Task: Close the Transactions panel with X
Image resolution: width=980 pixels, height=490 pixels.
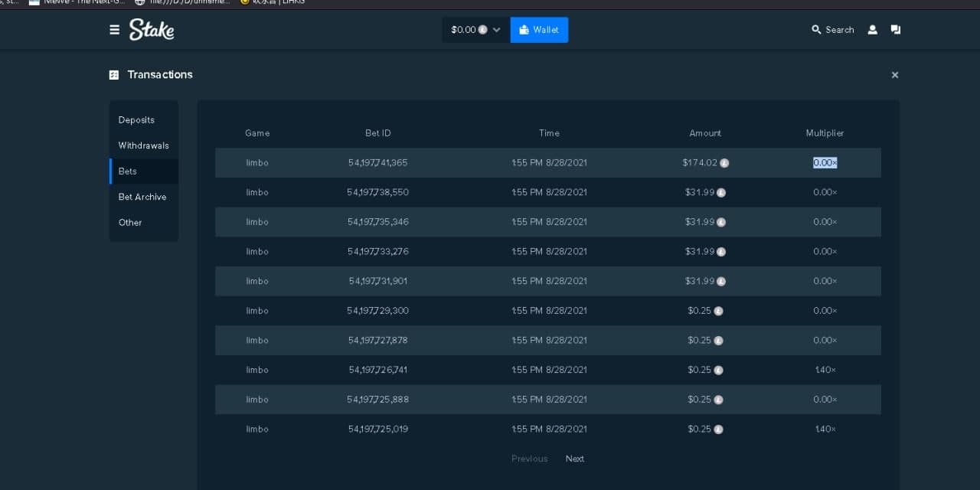Action: 894,75
